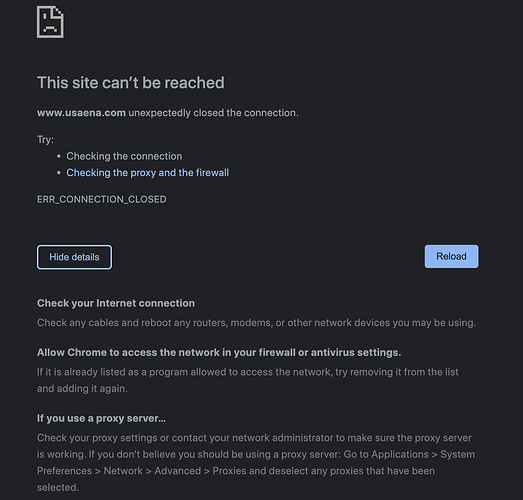The height and width of the screenshot is (500, 523).
Task: Click the "Try:" label
Action: click(x=45, y=139)
